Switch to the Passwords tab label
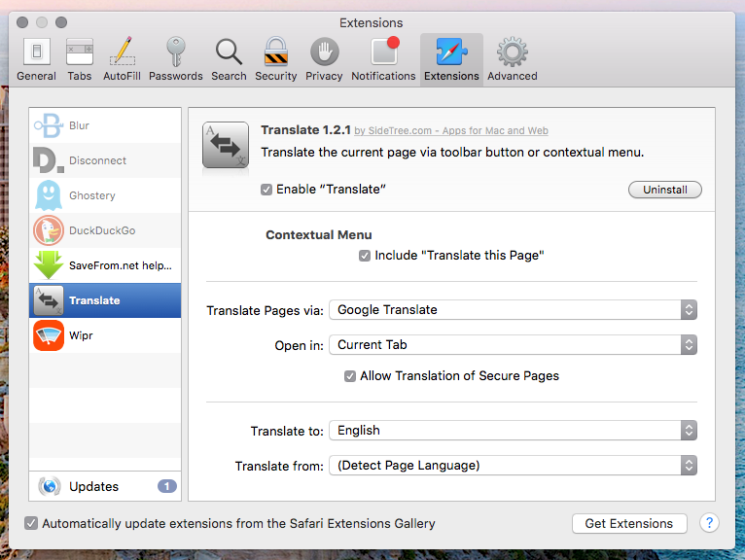Image resolution: width=745 pixels, height=560 pixels. click(176, 76)
